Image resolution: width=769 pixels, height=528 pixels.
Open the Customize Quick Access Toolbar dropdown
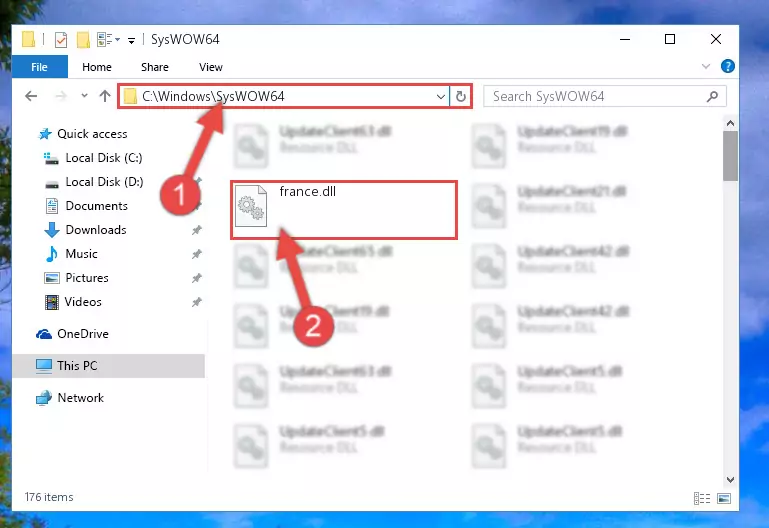click(131, 41)
